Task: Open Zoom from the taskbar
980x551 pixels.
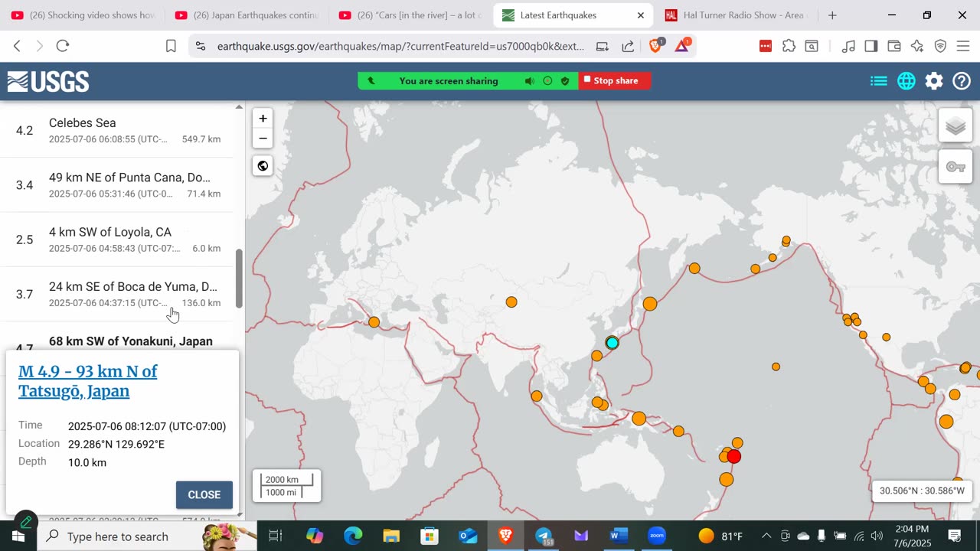Action: click(x=657, y=536)
